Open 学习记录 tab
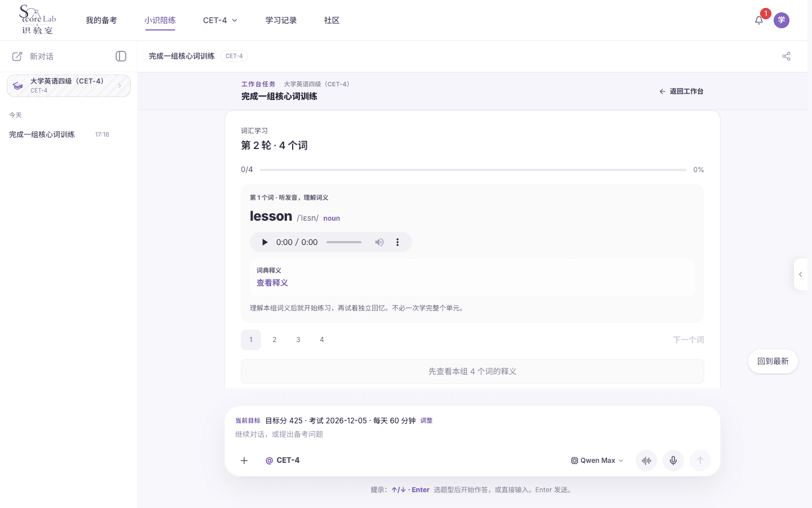This screenshot has height=508, width=812. click(x=281, y=20)
